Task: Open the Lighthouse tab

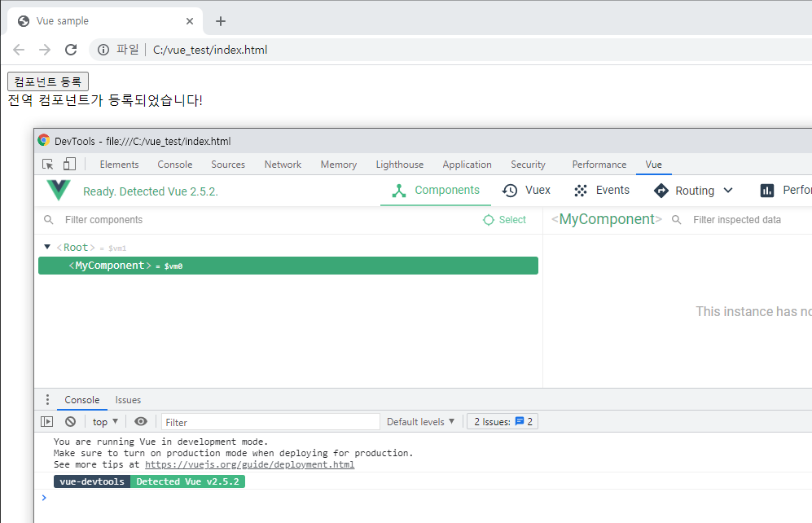Action: click(x=400, y=164)
